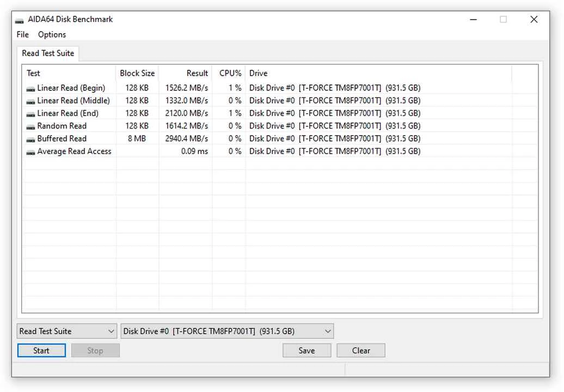Screen dimensions: 564x392
Task: Sort by the Block Size column header
Action: [x=137, y=73]
